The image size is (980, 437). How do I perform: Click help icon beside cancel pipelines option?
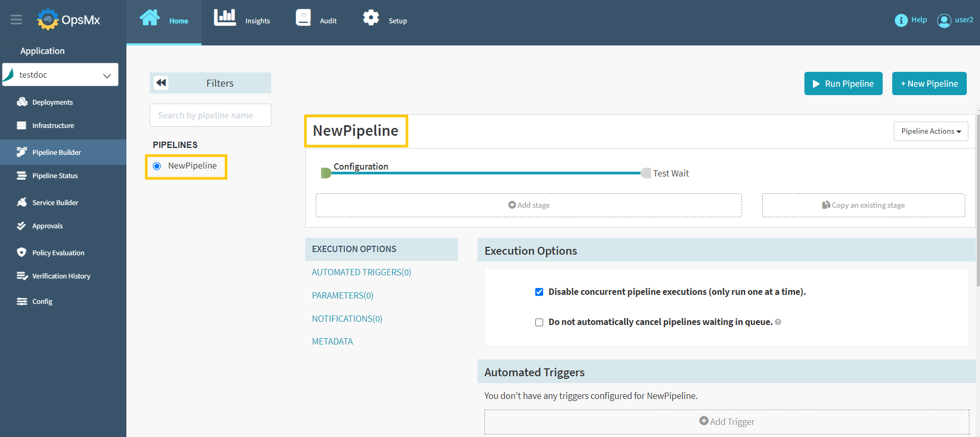point(778,322)
